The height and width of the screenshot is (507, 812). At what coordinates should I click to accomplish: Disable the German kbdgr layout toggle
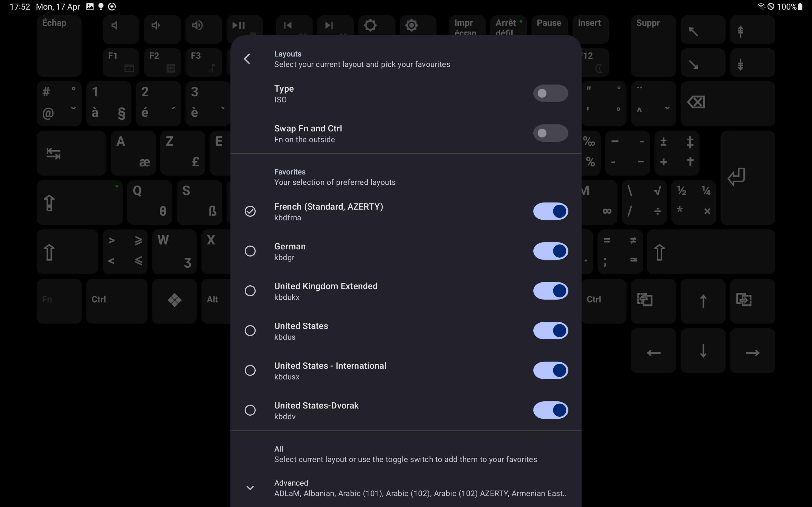[x=551, y=250]
